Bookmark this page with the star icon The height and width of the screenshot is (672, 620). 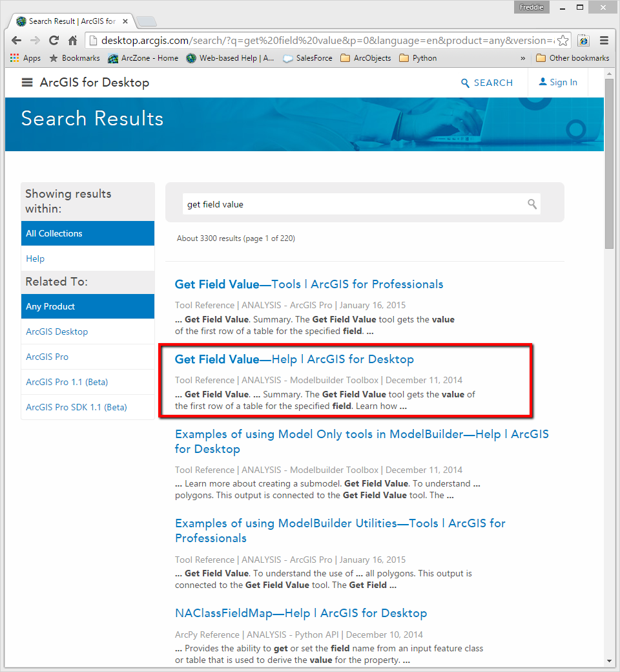click(563, 41)
